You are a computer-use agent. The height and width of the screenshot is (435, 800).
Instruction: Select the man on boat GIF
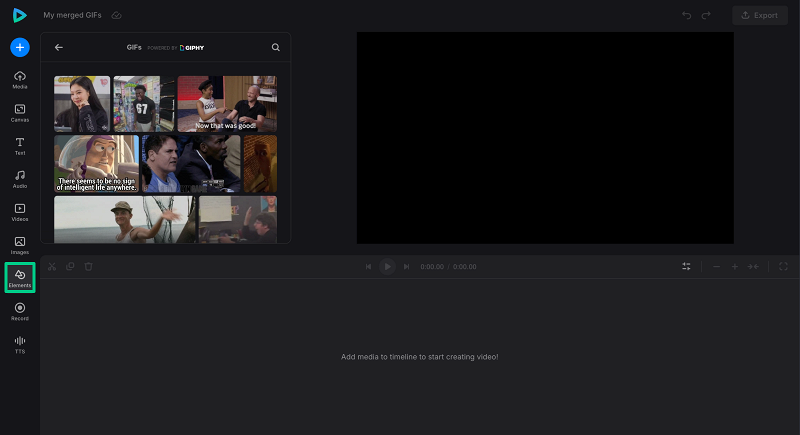[124, 220]
